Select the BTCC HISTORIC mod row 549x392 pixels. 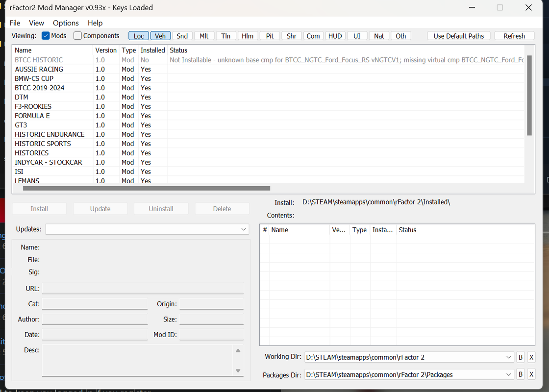pyautogui.click(x=269, y=60)
